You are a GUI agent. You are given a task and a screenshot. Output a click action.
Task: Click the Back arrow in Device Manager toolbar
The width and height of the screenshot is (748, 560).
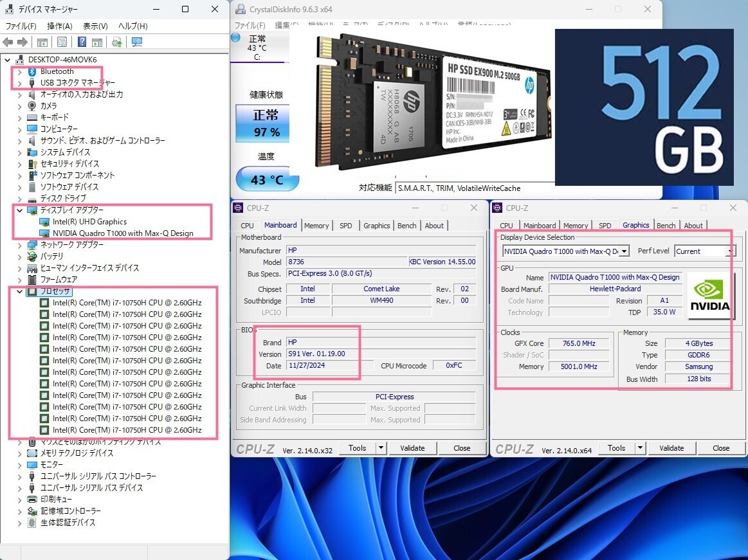coord(8,42)
